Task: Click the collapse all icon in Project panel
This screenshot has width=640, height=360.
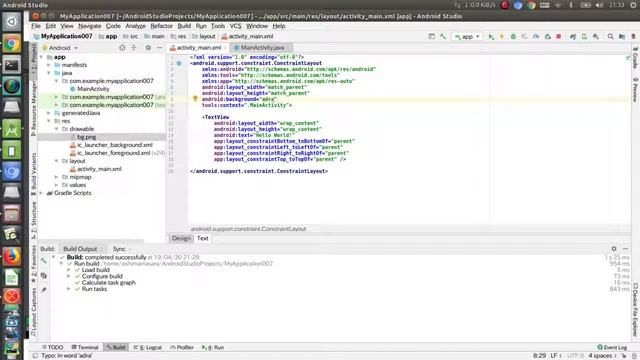Action: [133, 48]
